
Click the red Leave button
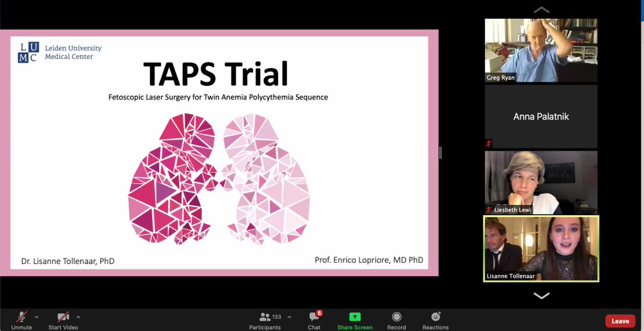coord(620,321)
